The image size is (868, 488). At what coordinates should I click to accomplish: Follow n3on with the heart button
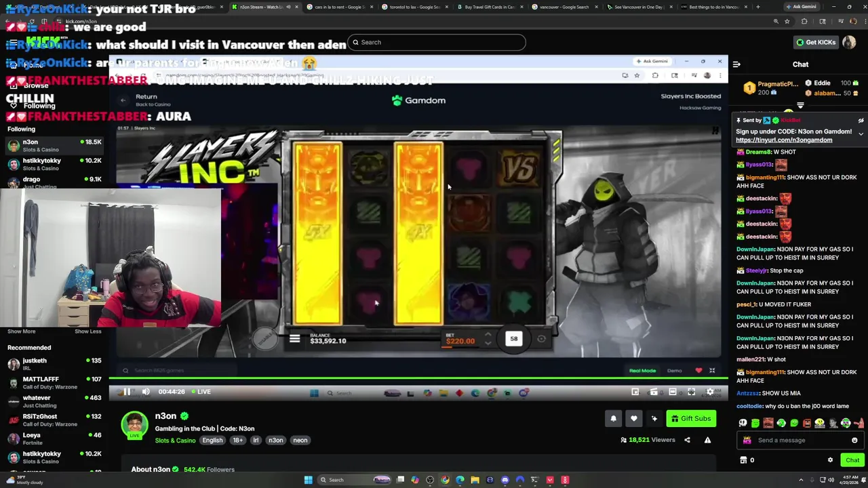tap(633, 419)
